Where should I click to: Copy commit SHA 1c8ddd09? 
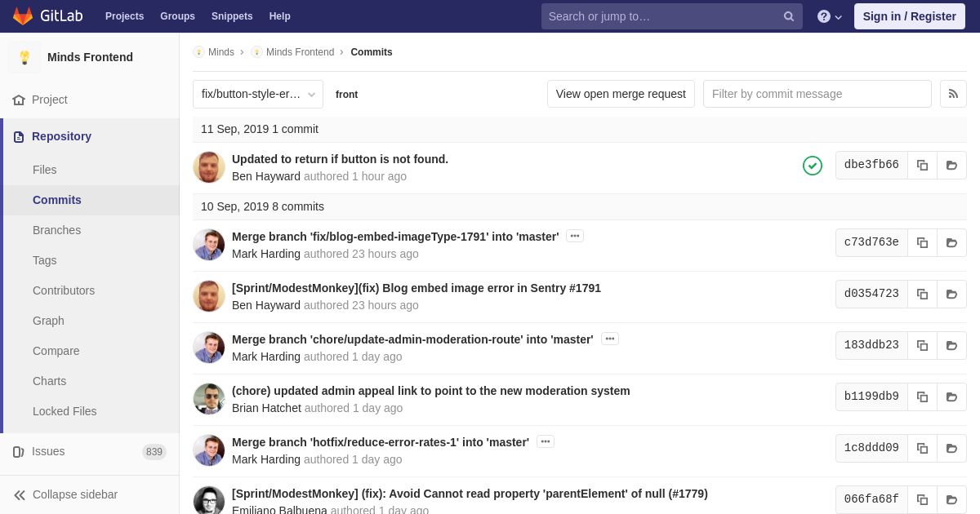click(x=922, y=448)
